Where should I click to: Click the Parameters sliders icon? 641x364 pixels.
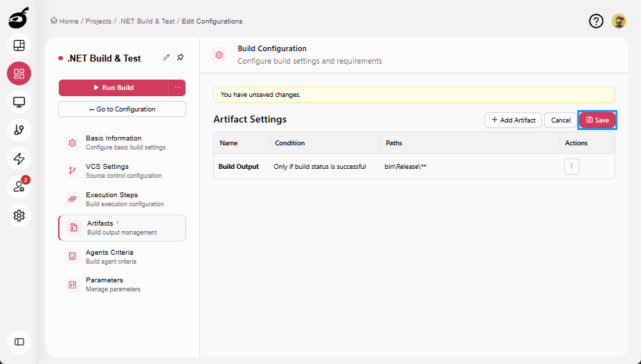[73, 284]
